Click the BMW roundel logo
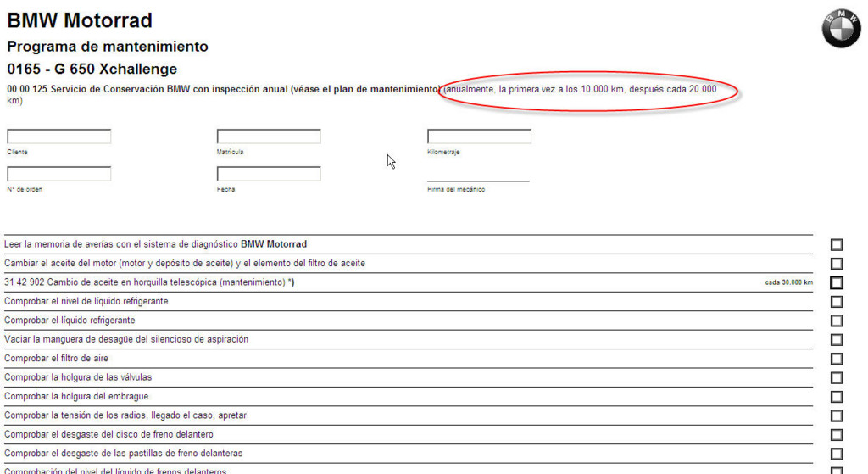868x474 pixels. tap(840, 28)
